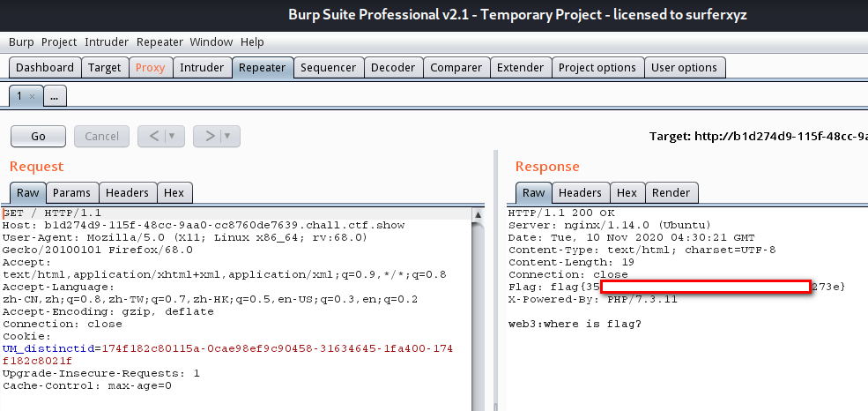This screenshot has width=868, height=411.
Task: Click 'Content-Length: 19' response header
Action: point(571,262)
